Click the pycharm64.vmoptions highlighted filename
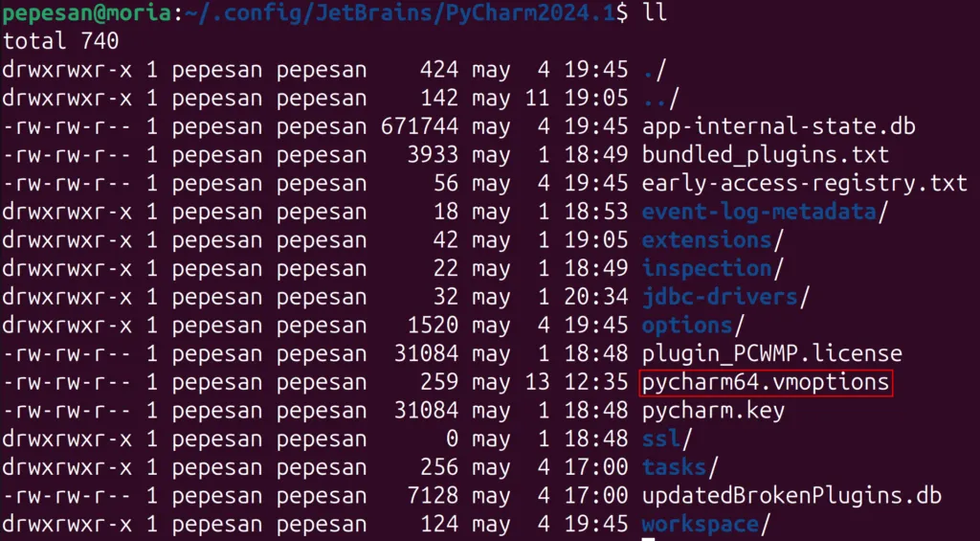 (x=765, y=383)
